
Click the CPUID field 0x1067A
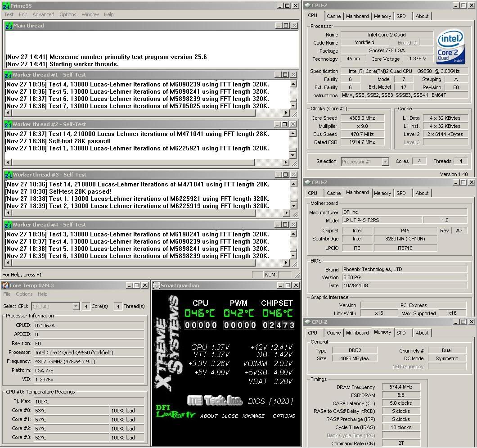coord(89,326)
